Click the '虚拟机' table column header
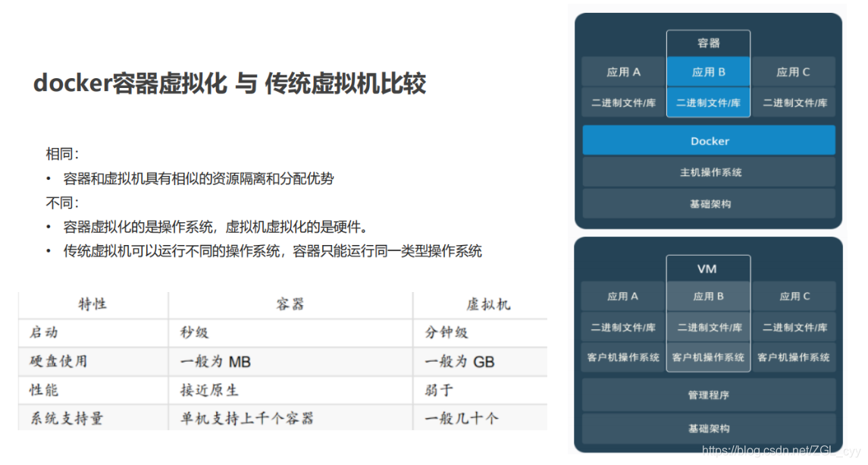Viewport: 868px width, 465px height. 488,304
